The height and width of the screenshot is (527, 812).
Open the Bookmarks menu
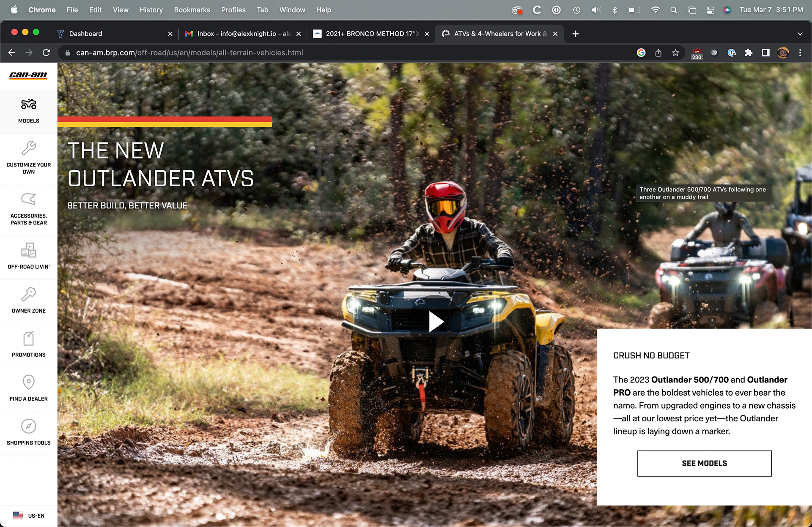point(192,10)
